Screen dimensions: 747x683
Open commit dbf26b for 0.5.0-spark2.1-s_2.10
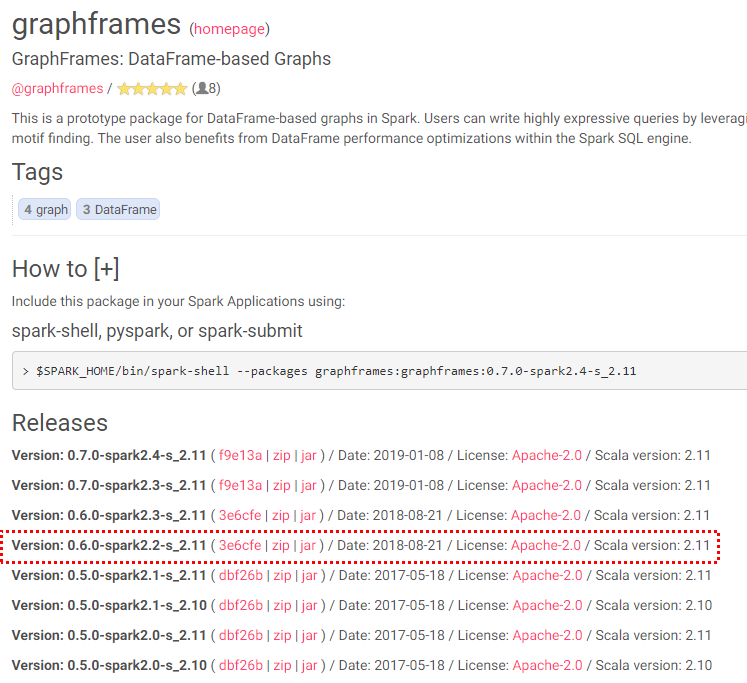point(241,605)
